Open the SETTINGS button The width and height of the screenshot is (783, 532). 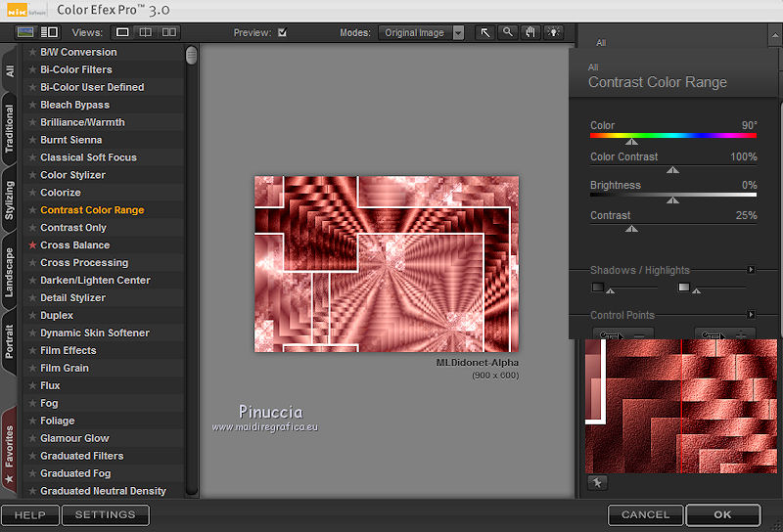[106, 514]
